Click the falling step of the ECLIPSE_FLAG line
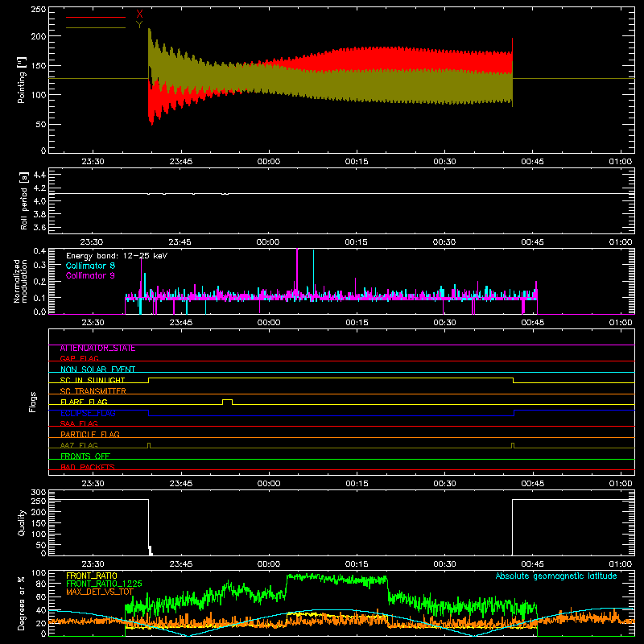This screenshot has height=644, width=644. [149, 413]
